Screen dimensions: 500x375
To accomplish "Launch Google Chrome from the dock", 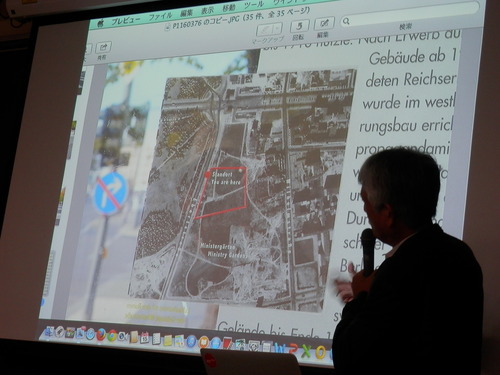I will point(112,336).
